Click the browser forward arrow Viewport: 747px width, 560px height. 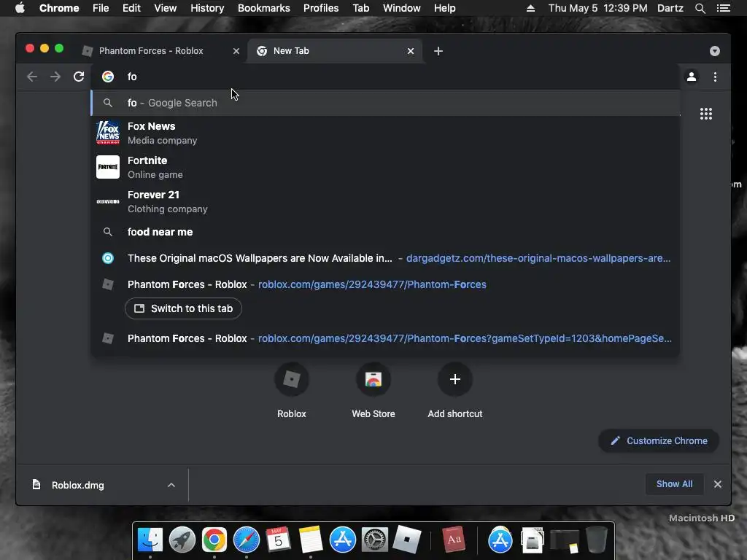[55, 77]
